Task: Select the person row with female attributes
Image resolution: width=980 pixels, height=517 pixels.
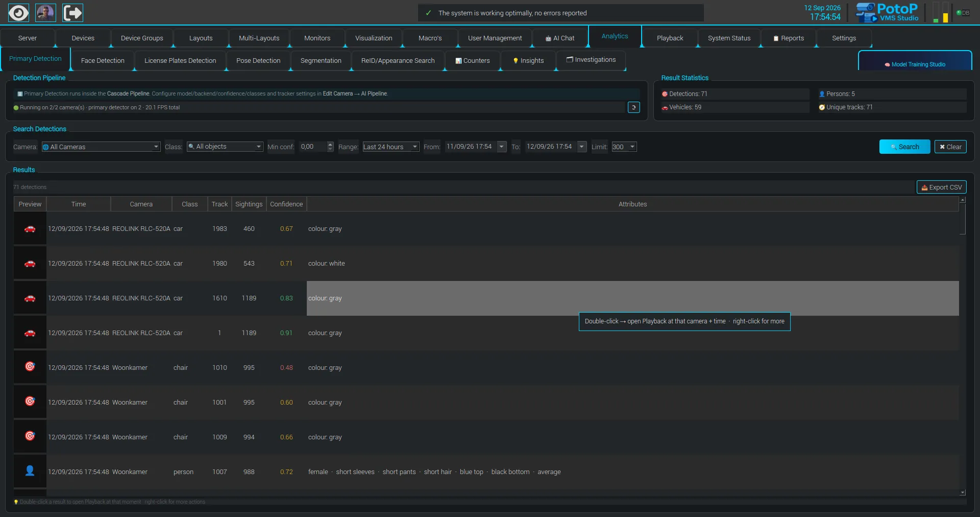Action: coord(486,472)
